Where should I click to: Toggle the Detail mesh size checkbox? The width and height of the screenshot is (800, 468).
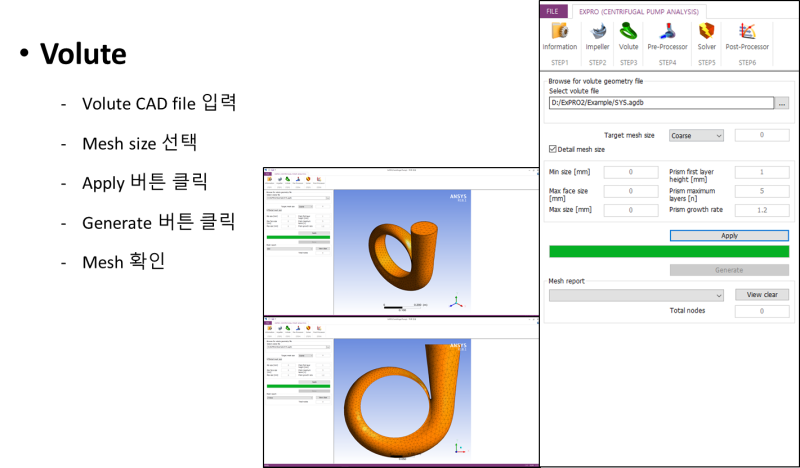click(x=553, y=149)
